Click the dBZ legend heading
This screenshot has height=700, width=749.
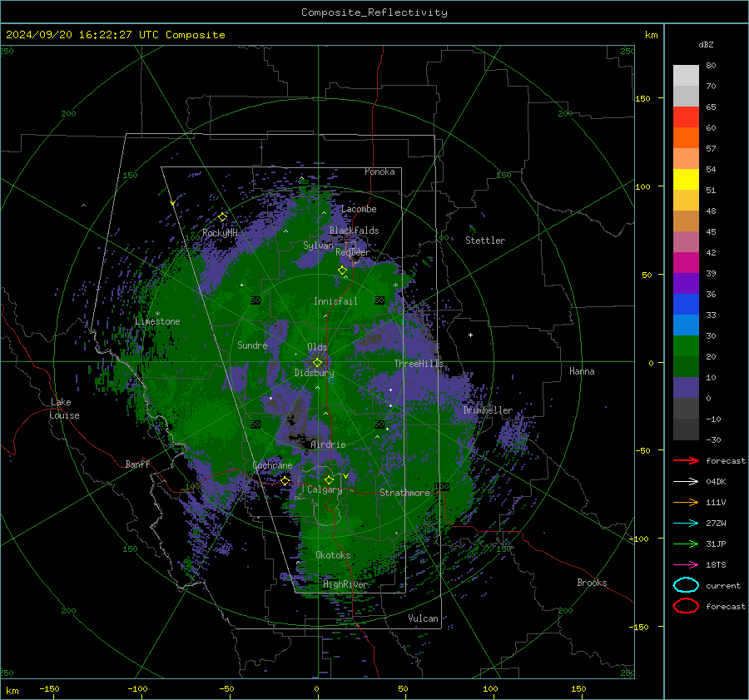(706, 45)
